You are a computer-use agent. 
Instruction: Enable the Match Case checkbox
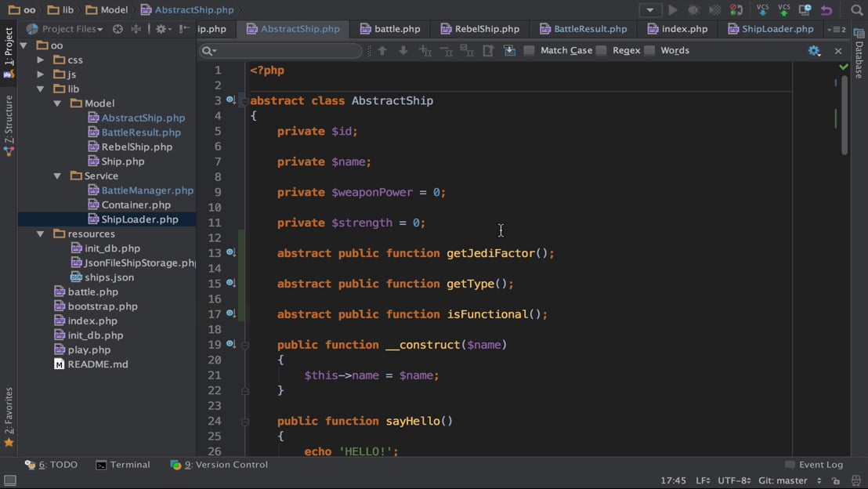pos(530,50)
